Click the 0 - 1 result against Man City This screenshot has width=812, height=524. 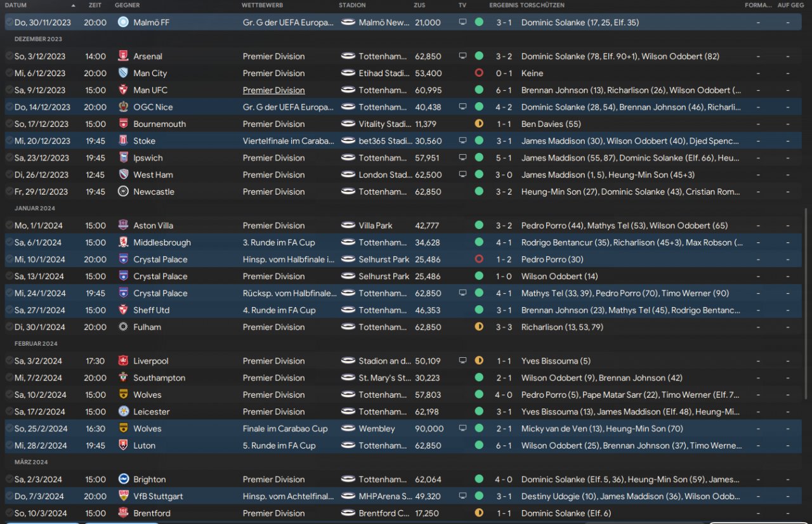pyautogui.click(x=504, y=73)
